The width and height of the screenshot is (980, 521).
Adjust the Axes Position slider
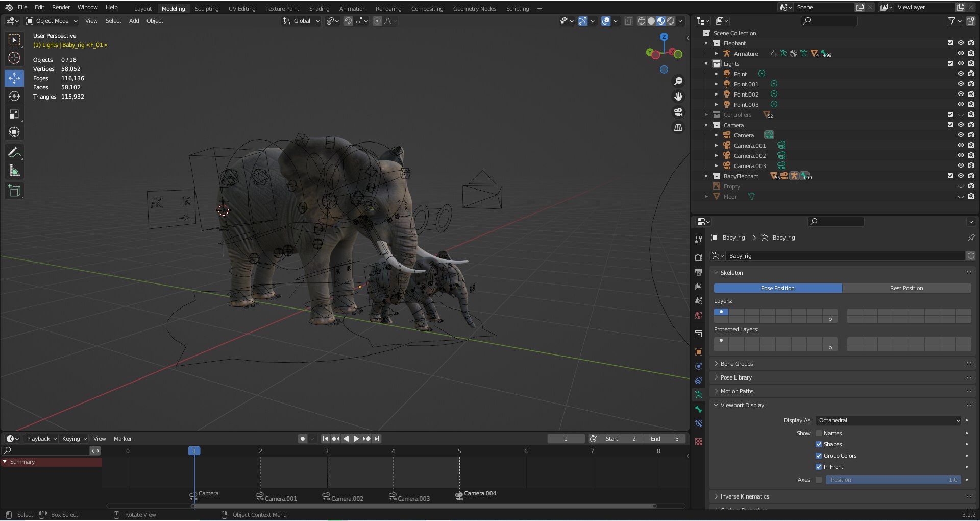[x=893, y=480]
